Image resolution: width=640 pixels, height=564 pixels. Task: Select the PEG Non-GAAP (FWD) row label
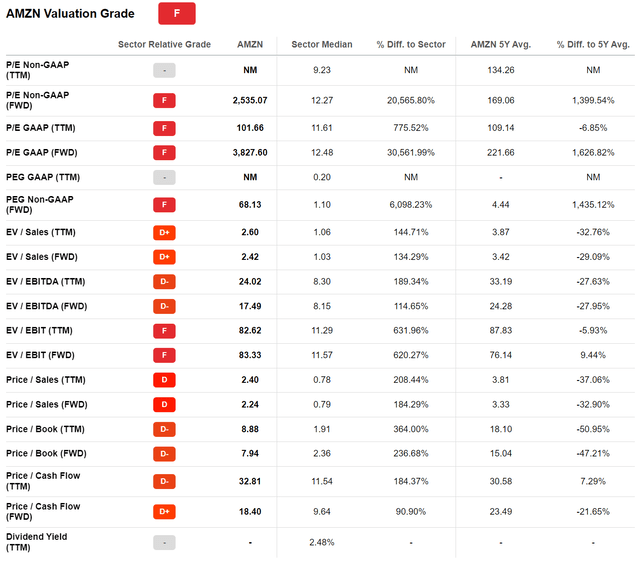40,205
